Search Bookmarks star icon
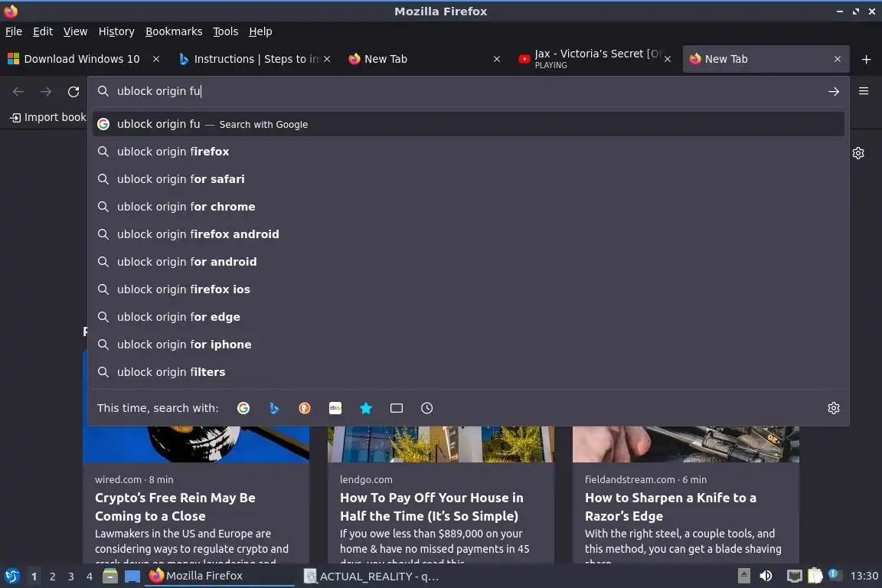882x588 pixels. pos(366,408)
